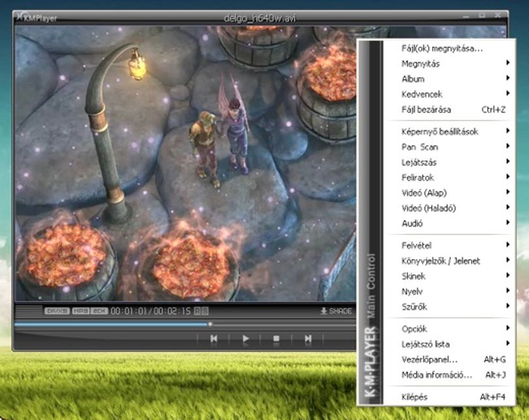This screenshot has width=529, height=420.
Task: Click the elapsed time display
Action: (129, 311)
